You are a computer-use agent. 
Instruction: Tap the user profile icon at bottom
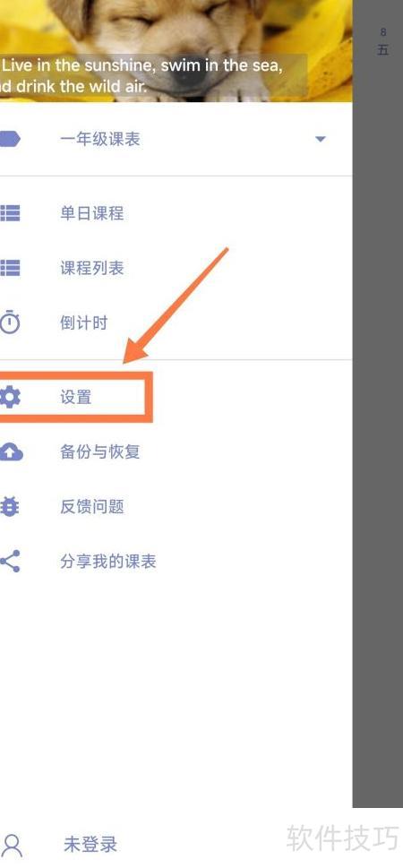(11, 846)
